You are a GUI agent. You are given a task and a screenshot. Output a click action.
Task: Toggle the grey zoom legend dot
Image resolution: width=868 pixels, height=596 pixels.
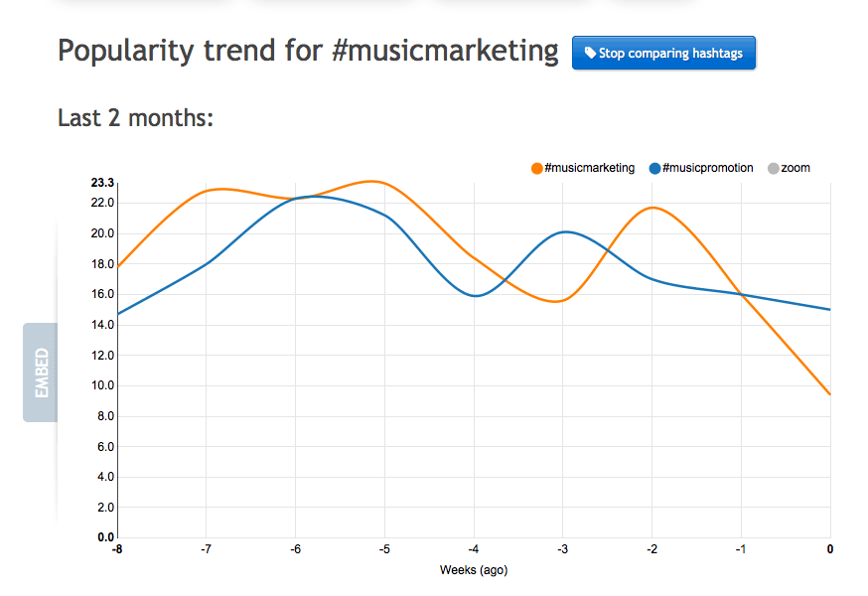tap(774, 169)
